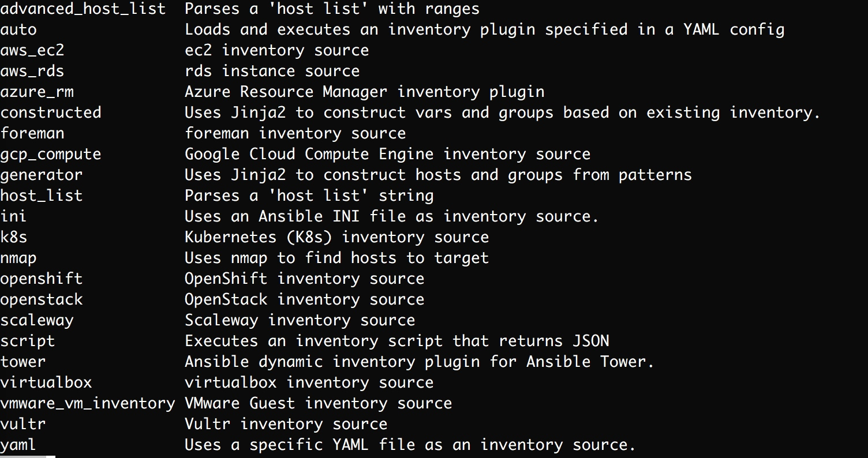Click the nmap plugin name

[x=18, y=258]
